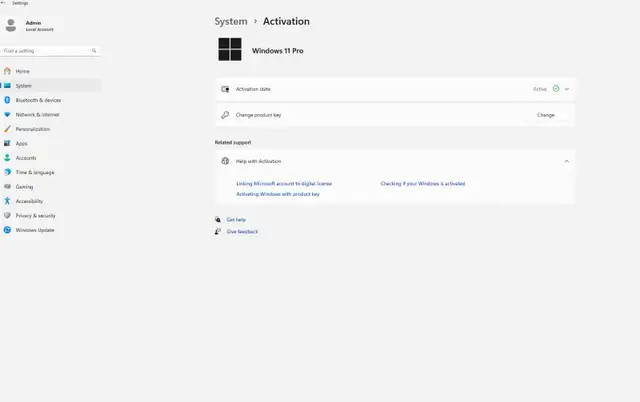Screen dimensions: 640x402
Task: Open the Admin user profile avatar
Action: (x=11, y=25)
